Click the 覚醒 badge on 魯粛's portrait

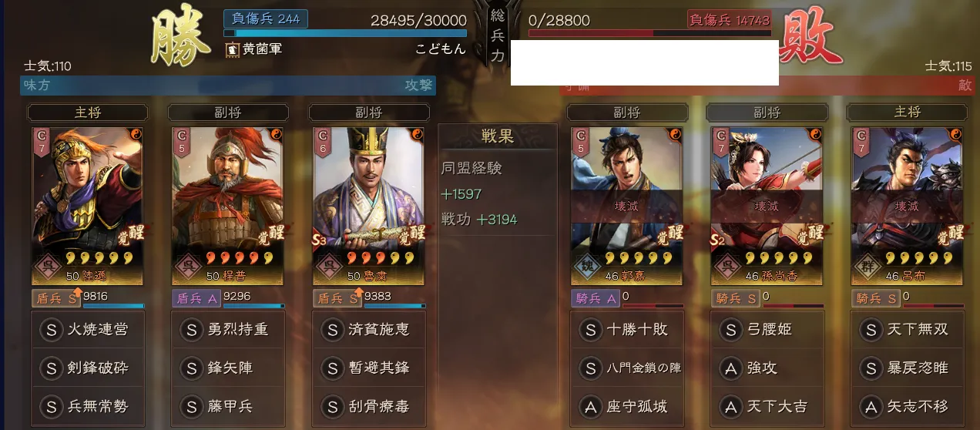tap(413, 232)
